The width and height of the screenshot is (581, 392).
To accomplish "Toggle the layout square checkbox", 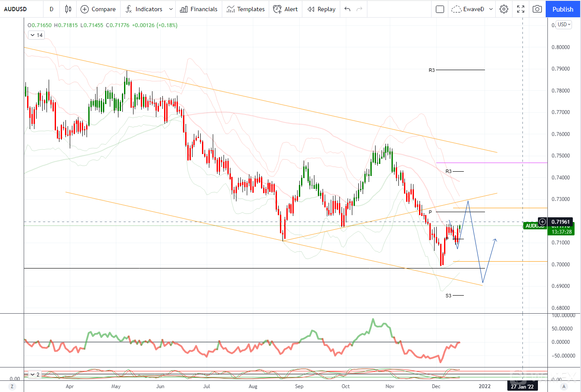I will (x=440, y=9).
